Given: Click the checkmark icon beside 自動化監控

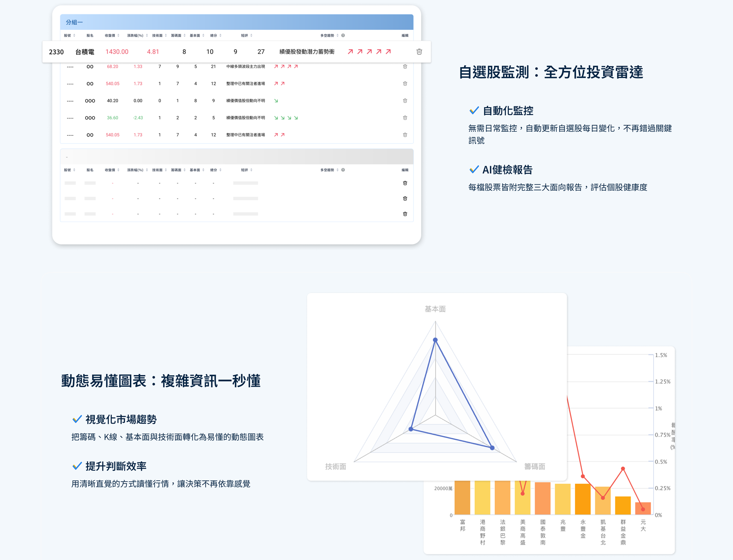Looking at the screenshot, I should click(x=473, y=110).
